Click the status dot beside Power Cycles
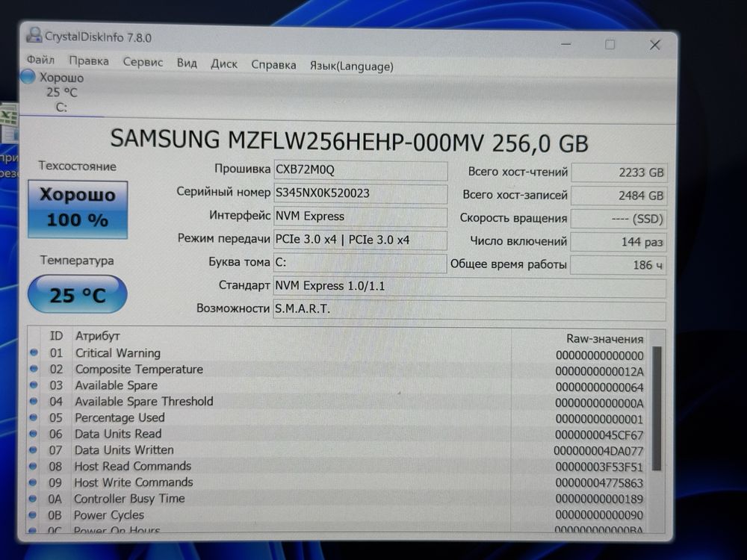 [x=32, y=514]
